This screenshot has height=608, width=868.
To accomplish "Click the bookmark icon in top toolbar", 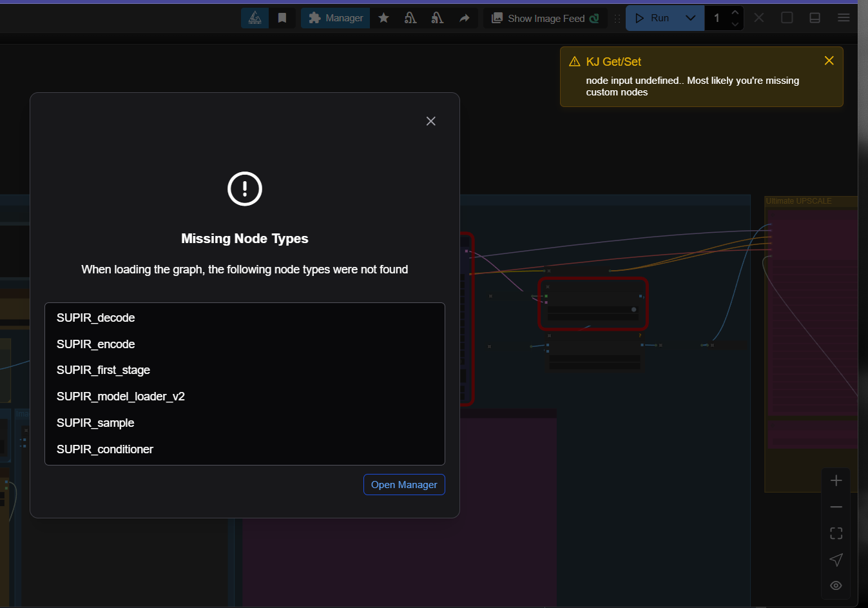I will 282,18.
